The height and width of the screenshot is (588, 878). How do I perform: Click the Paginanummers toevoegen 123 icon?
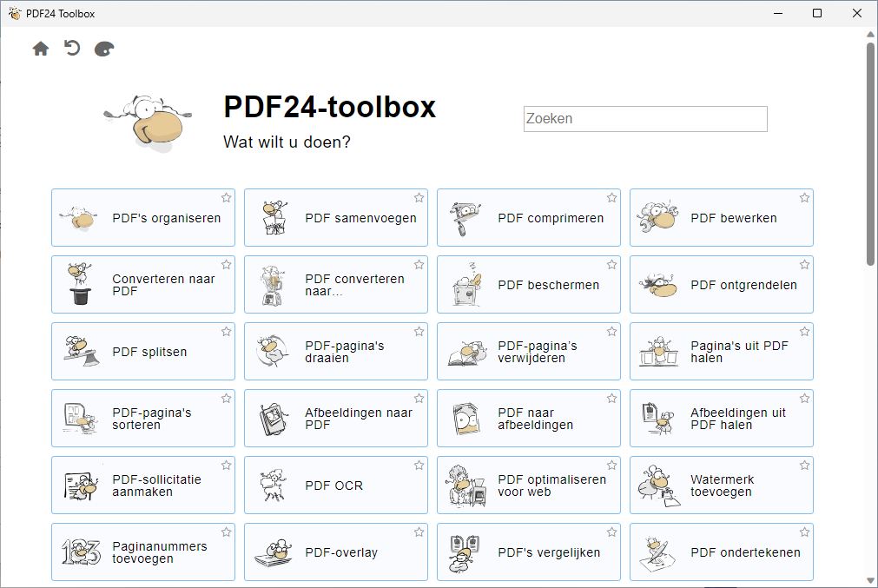coord(81,552)
